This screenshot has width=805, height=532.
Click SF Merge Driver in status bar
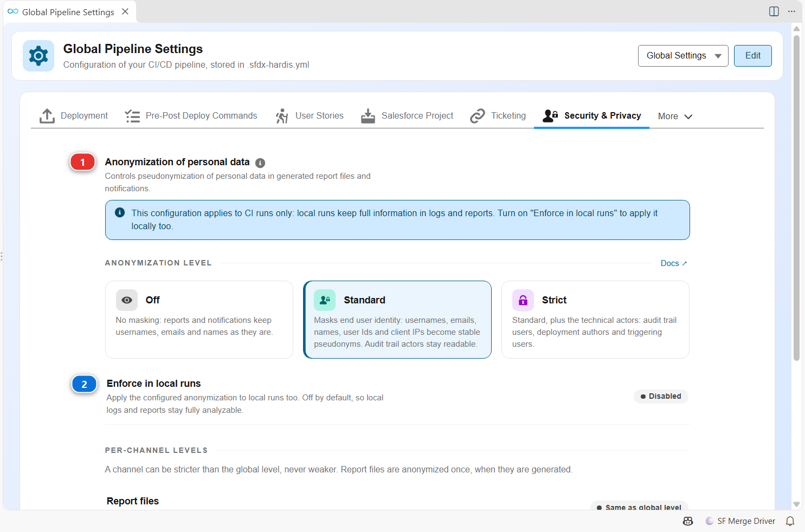pyautogui.click(x=740, y=521)
